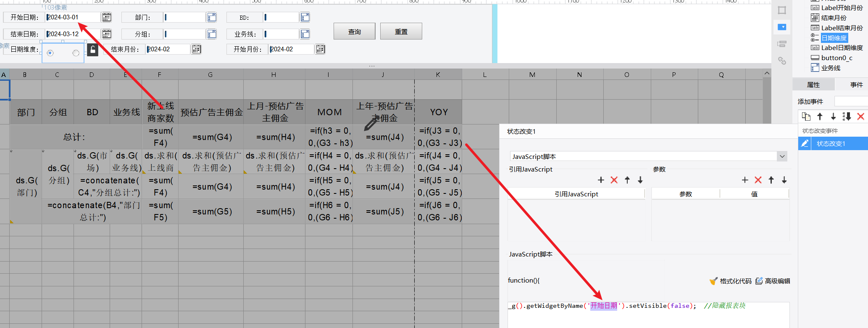Remove a 参数 row with the red X
Screen dimensions: 868x328
[758, 180]
